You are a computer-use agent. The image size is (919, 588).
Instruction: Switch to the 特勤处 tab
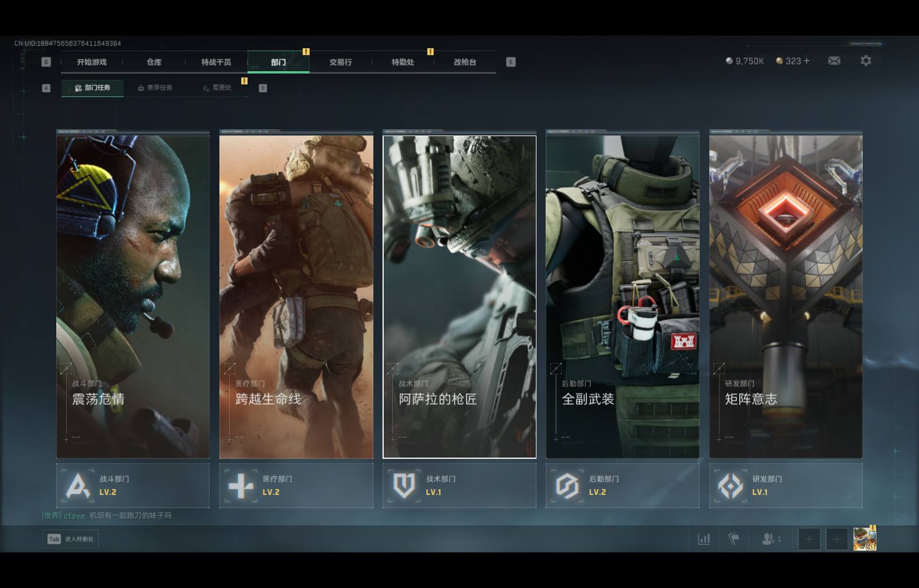point(403,62)
